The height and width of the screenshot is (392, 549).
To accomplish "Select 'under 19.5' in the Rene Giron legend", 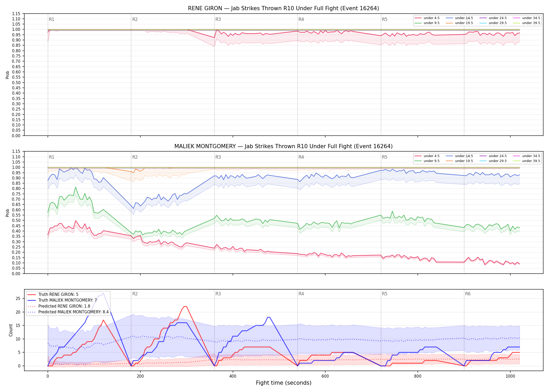I will (x=459, y=23).
